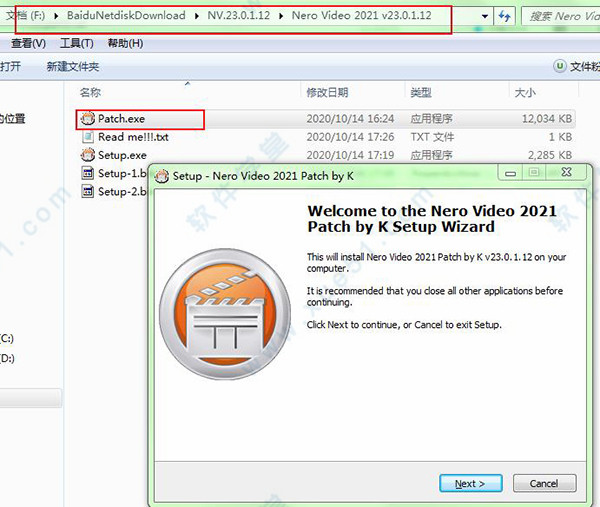Open the 查看(V) menu
The width and height of the screenshot is (600, 507).
28,44
